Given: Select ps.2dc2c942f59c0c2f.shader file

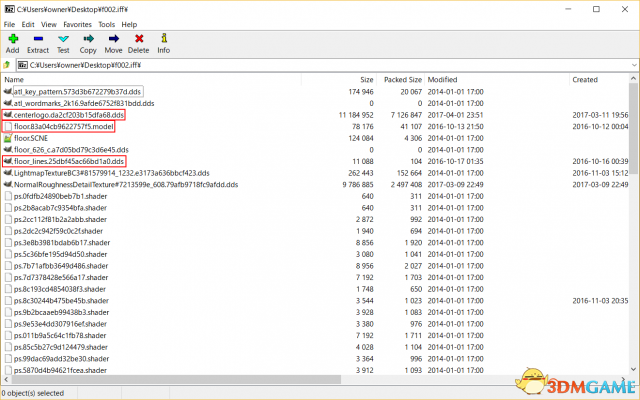Looking at the screenshot, I should coord(58,231).
